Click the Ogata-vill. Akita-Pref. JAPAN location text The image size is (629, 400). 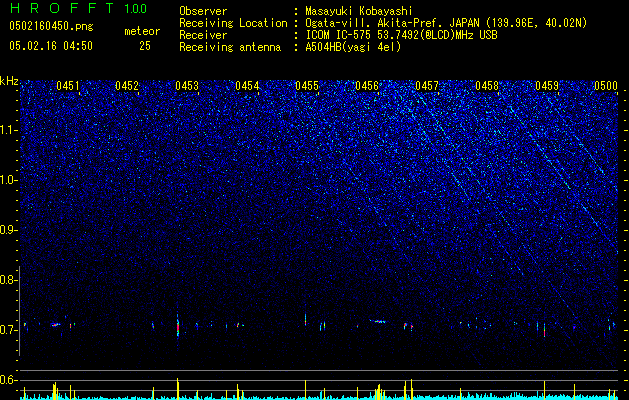tap(446, 23)
